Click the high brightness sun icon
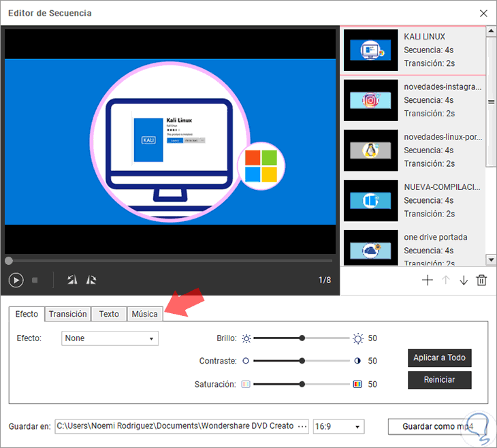This screenshot has width=497, height=448. point(358,338)
